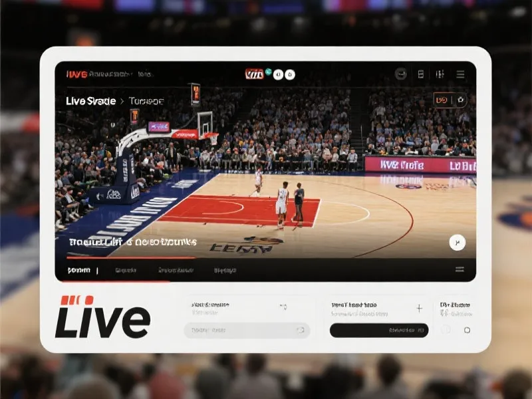The image size is (532, 399).
Task: Toggle the small circle in the bottom-right card
Action: (467, 330)
